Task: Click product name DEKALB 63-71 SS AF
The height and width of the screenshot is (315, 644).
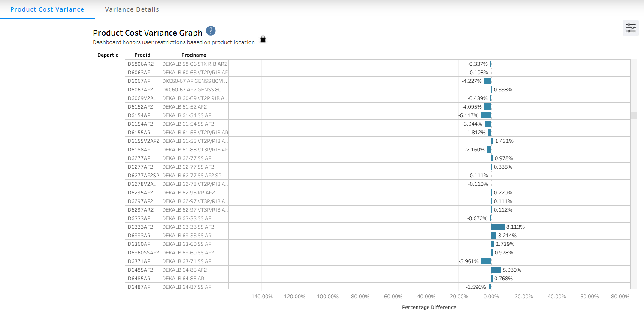Action: tap(187, 261)
